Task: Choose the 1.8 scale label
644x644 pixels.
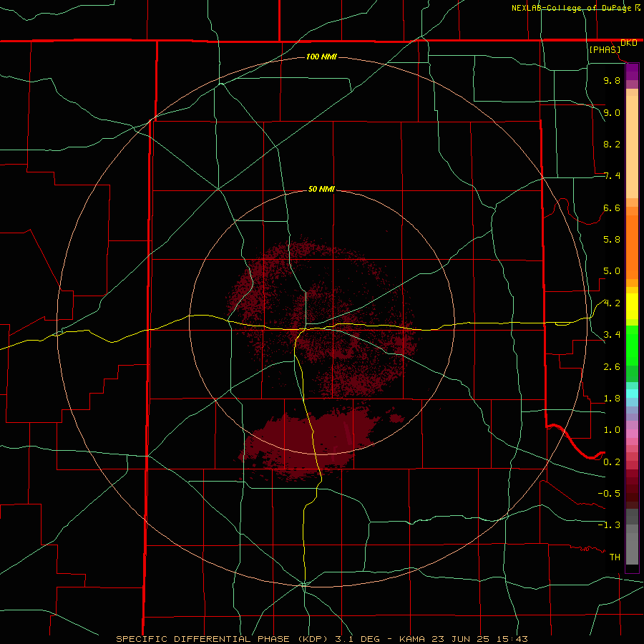Action: (x=612, y=399)
